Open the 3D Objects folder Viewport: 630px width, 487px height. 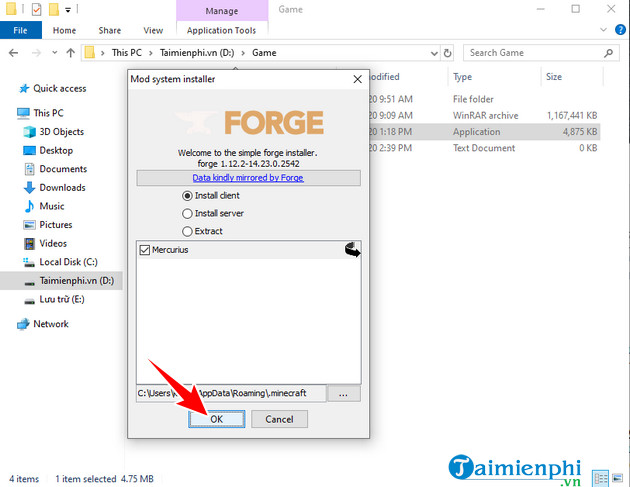pyautogui.click(x=61, y=132)
